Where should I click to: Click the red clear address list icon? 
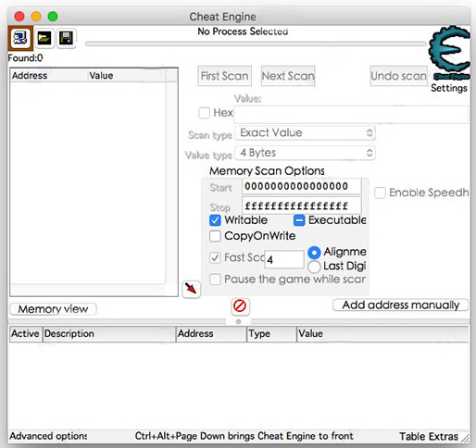click(240, 306)
